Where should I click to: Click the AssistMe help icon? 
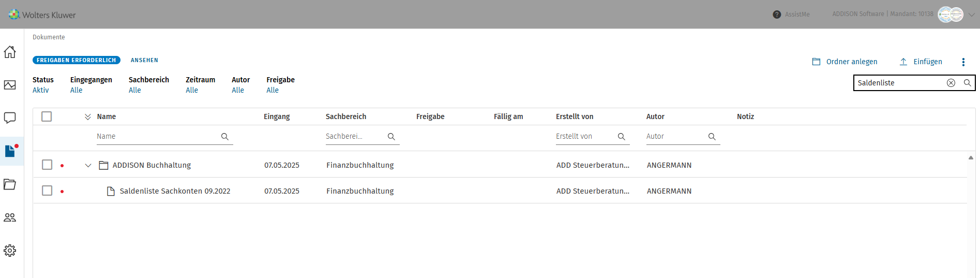click(x=777, y=14)
